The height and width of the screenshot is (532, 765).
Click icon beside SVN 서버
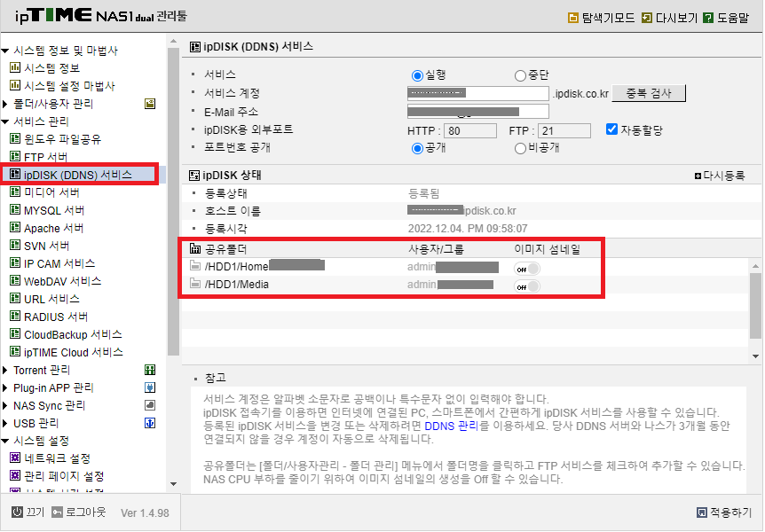click(15, 246)
